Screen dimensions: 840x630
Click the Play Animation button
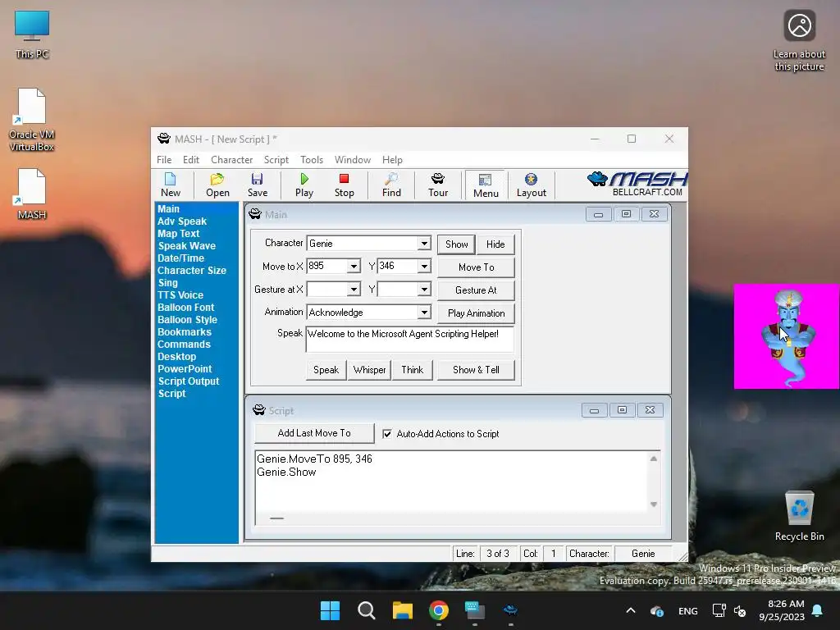(x=477, y=313)
